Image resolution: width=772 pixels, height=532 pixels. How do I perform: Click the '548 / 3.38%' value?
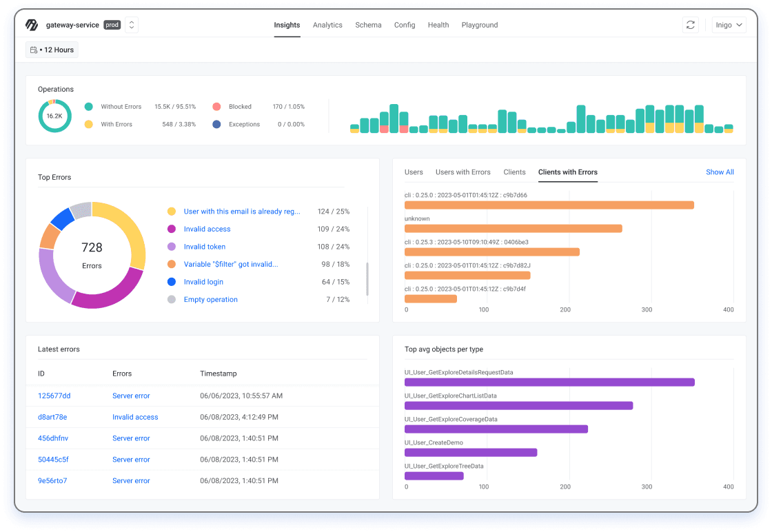(x=179, y=125)
